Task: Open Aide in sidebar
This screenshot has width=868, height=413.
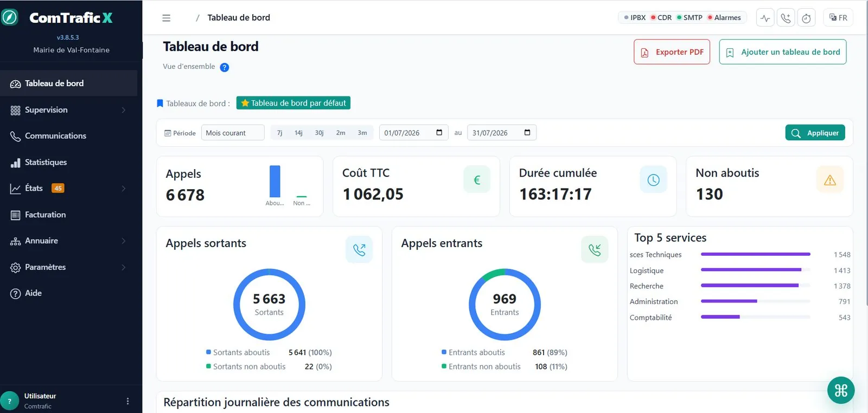Action: (x=68, y=293)
